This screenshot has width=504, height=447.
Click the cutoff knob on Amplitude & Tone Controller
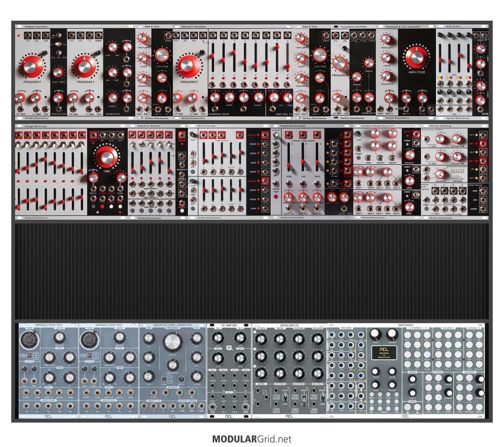pos(387,57)
